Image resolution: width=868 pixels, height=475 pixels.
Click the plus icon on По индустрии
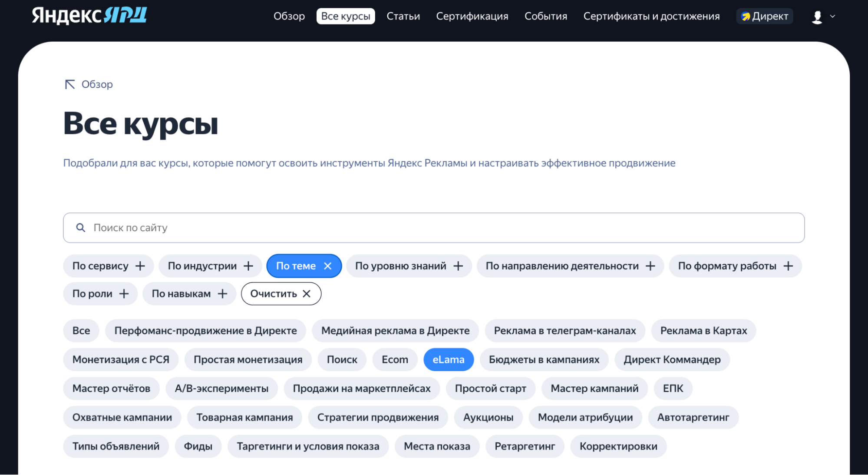248,266
